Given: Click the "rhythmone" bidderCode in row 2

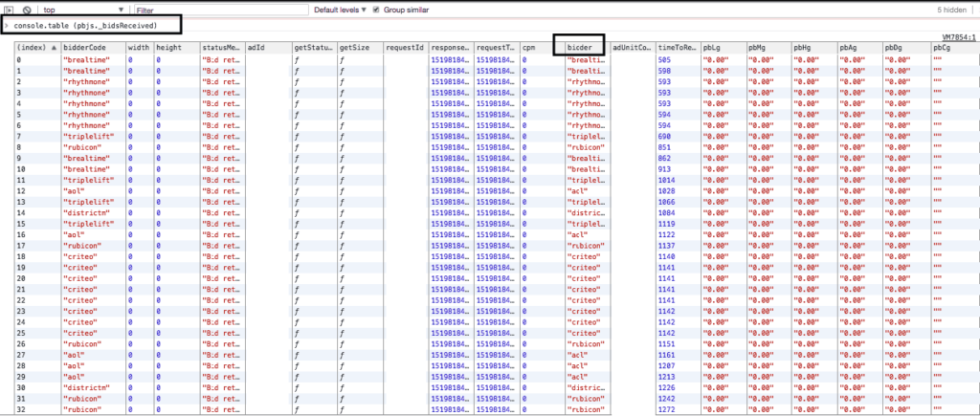Looking at the screenshot, I should pyautogui.click(x=86, y=82).
